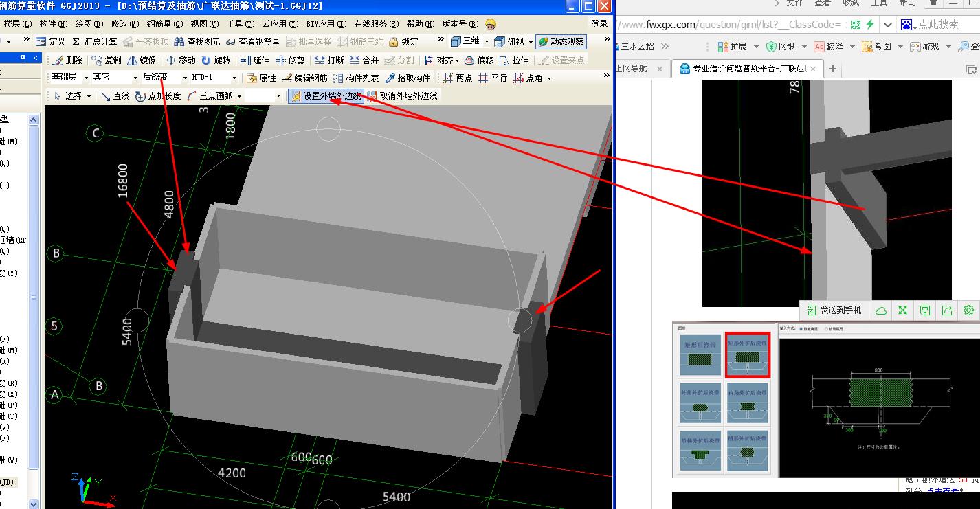
Task: Open the 属性 properties panel
Action: point(261,78)
